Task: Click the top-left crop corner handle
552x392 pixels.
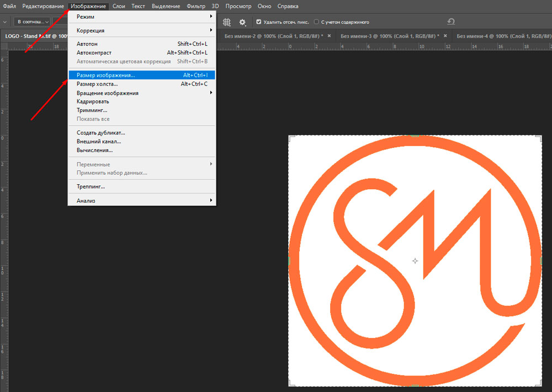Action: click(x=290, y=137)
